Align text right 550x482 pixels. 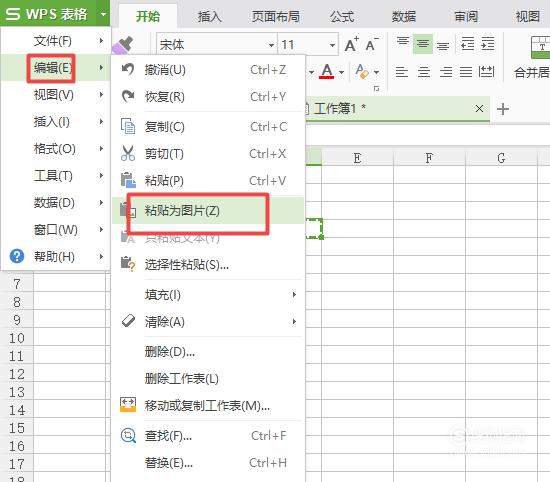point(445,72)
